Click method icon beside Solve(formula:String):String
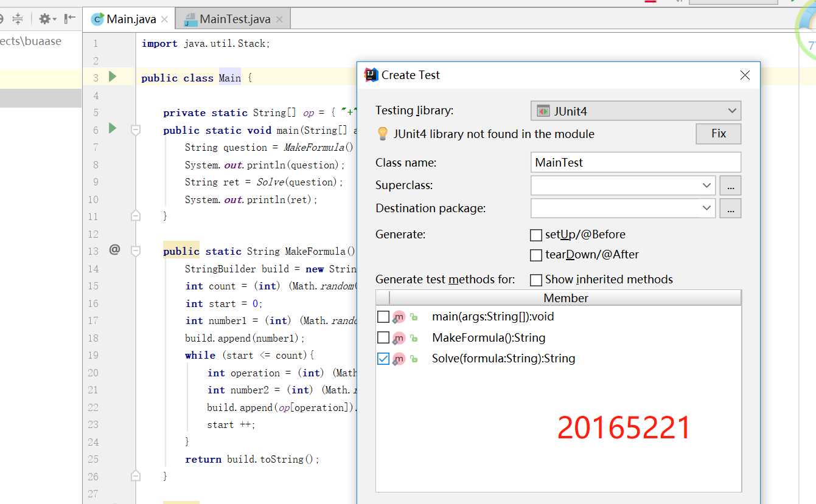Image resolution: width=816 pixels, height=504 pixels. (399, 359)
